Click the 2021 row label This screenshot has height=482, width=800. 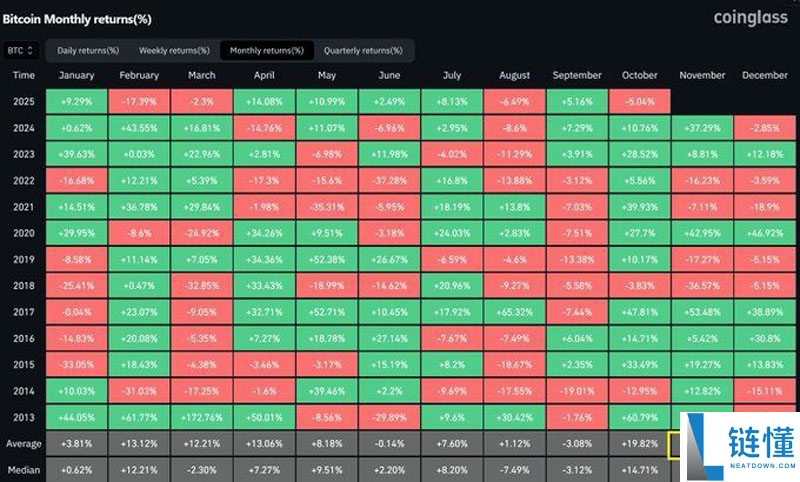pos(23,207)
